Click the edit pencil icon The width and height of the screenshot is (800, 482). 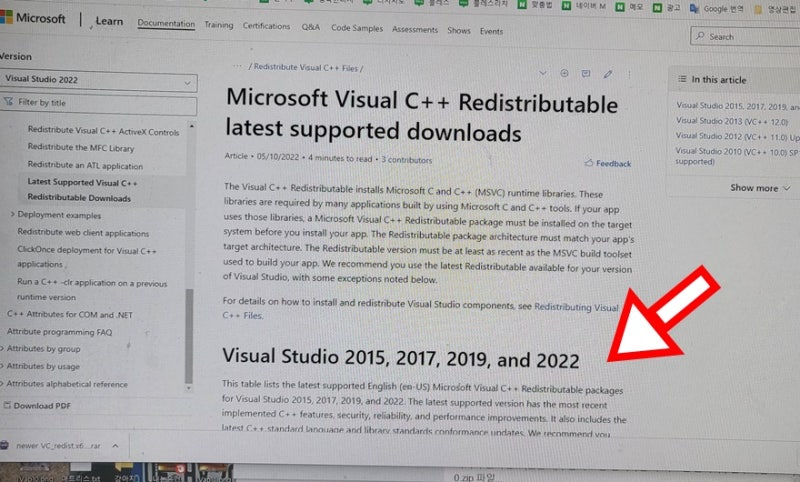(x=608, y=74)
